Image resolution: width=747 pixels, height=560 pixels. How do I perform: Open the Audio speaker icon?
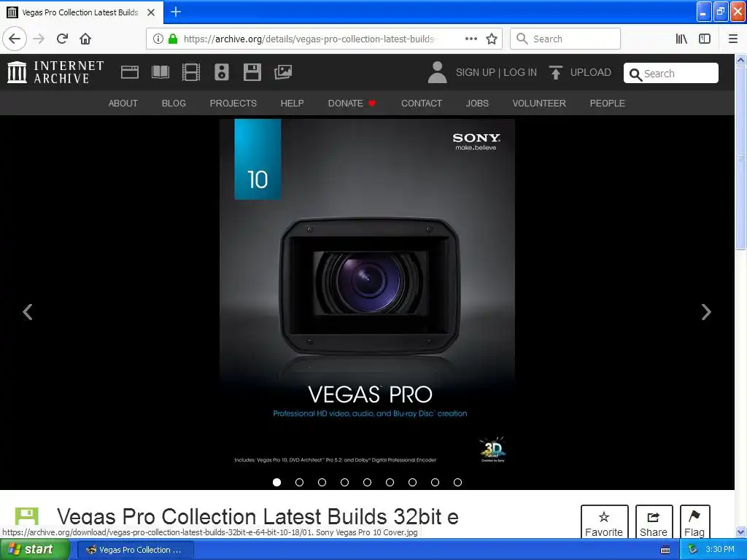point(222,72)
